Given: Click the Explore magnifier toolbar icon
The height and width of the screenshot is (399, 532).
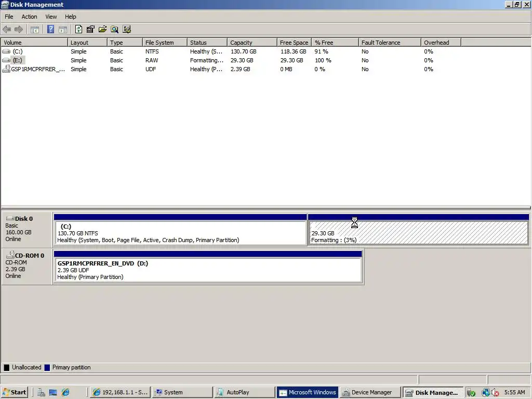Looking at the screenshot, I should coord(115,30).
